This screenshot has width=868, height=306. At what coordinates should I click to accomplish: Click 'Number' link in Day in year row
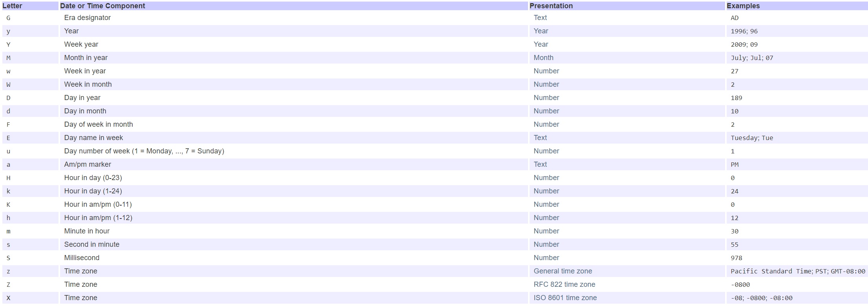[546, 98]
